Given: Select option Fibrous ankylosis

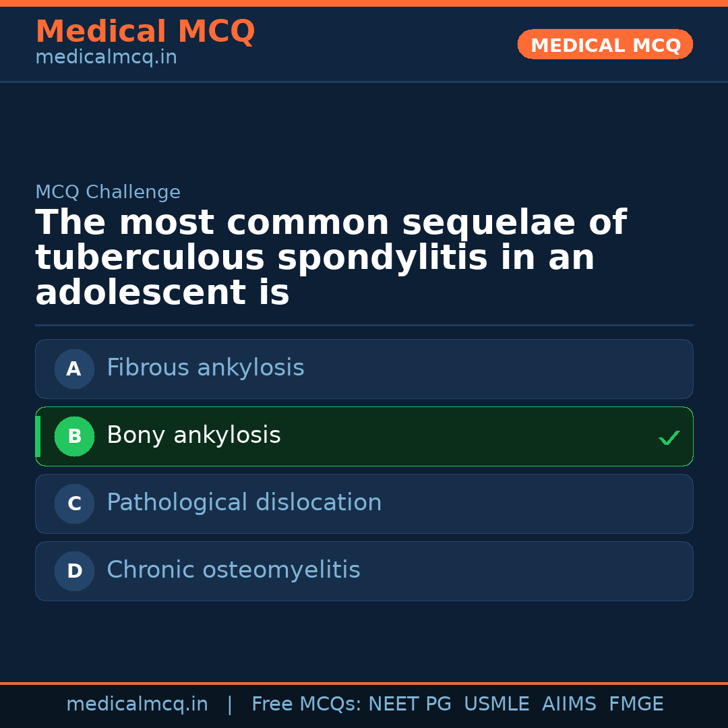Looking at the screenshot, I should click(x=205, y=368).
